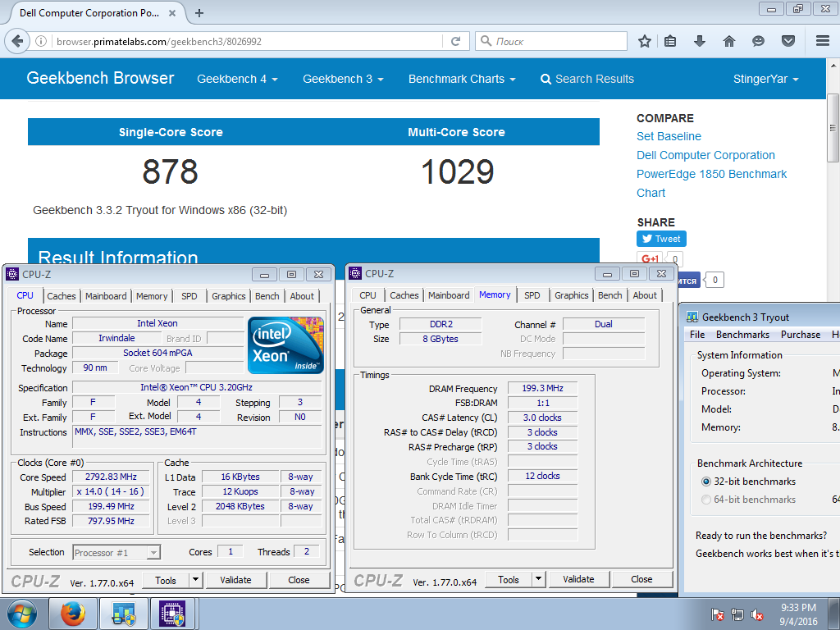Click Tools button in Memory CPU-Z window
Image resolution: width=840 pixels, height=630 pixels.
[x=509, y=579]
